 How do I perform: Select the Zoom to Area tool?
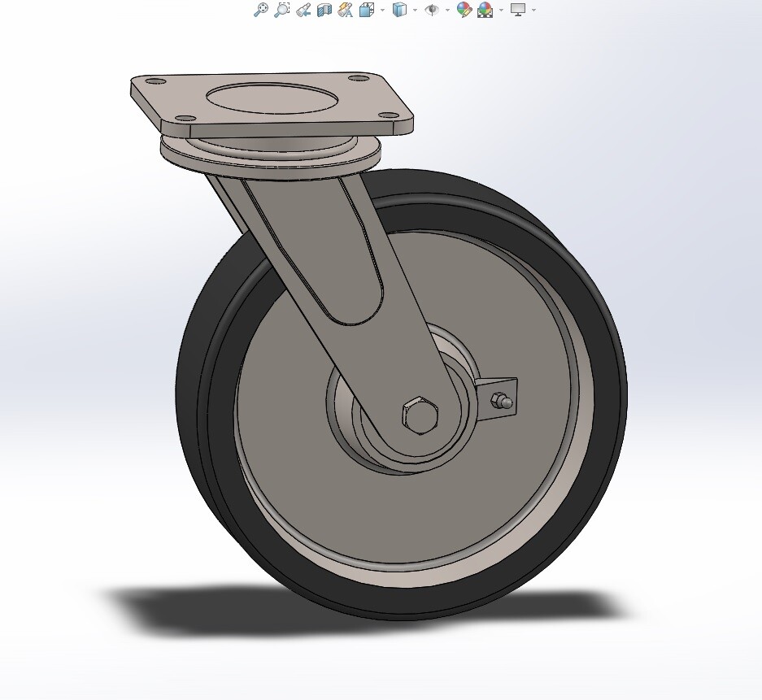282,10
